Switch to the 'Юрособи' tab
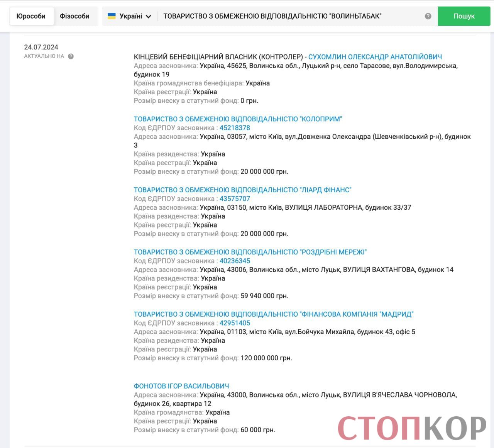 pos(31,16)
